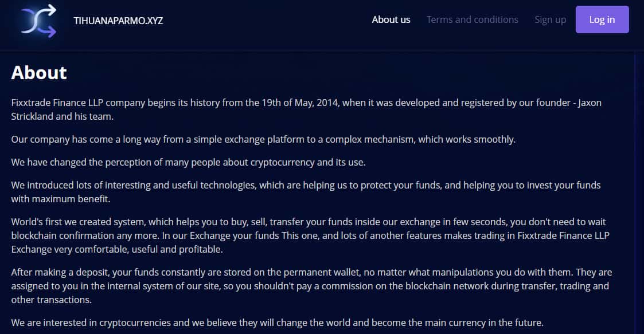Click the paragraph starting "Our company has come"

[263, 139]
